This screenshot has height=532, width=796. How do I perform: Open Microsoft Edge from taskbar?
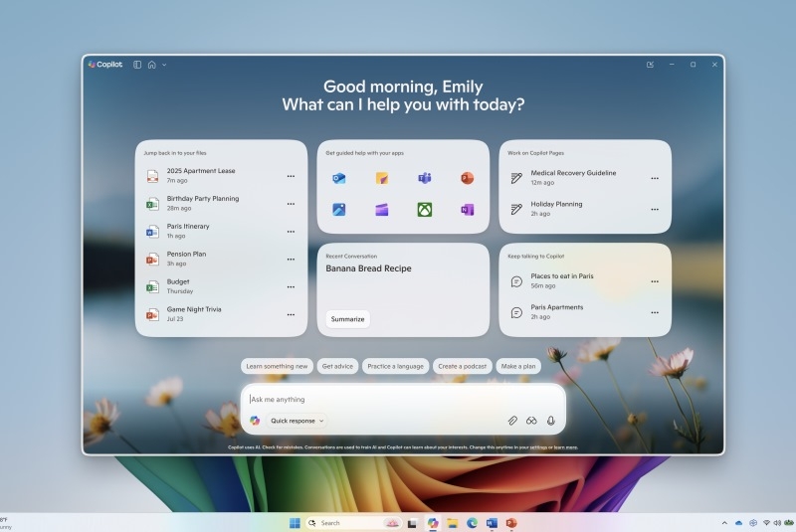click(x=472, y=523)
